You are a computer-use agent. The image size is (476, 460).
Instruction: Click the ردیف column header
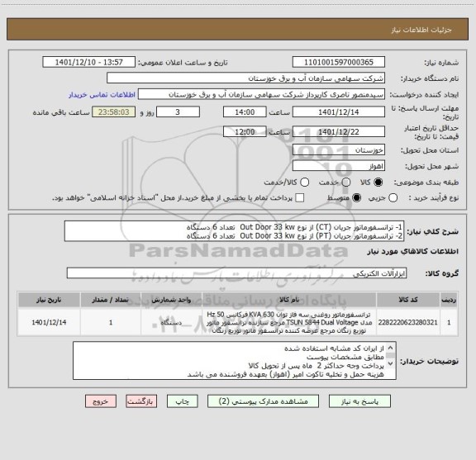tap(449, 300)
